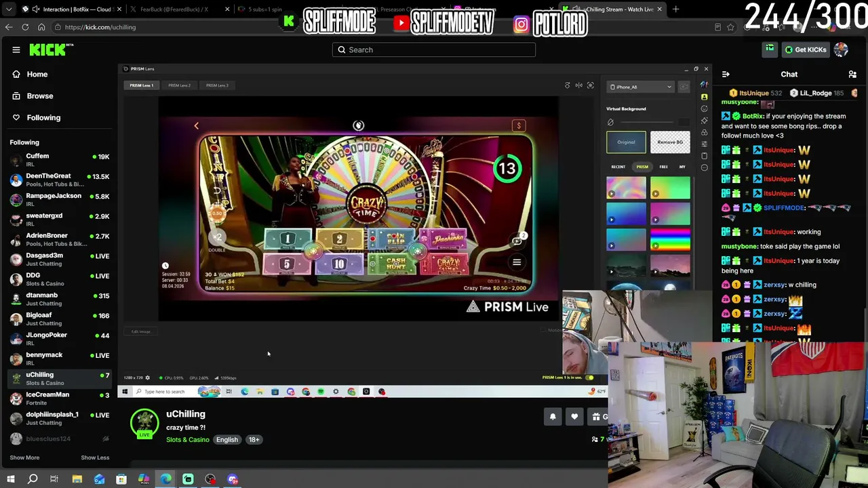Click Show Less under Following
The image size is (868, 488).
[95, 457]
